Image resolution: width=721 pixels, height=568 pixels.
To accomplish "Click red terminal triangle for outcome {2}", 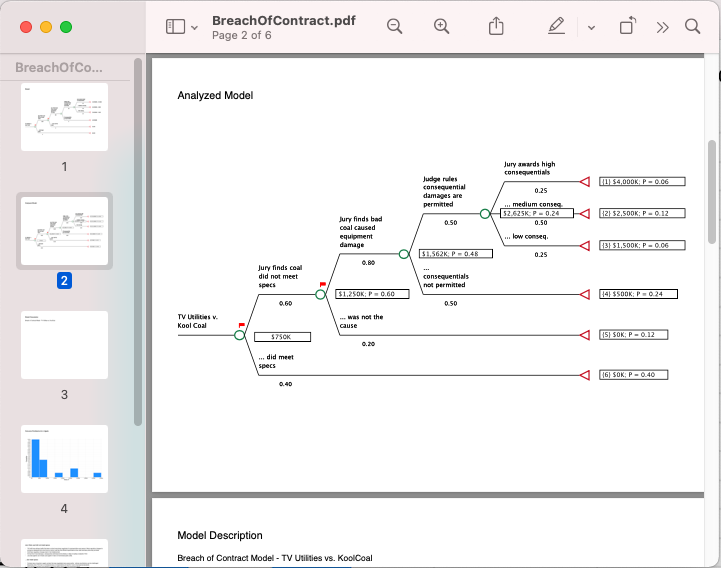I will [584, 213].
